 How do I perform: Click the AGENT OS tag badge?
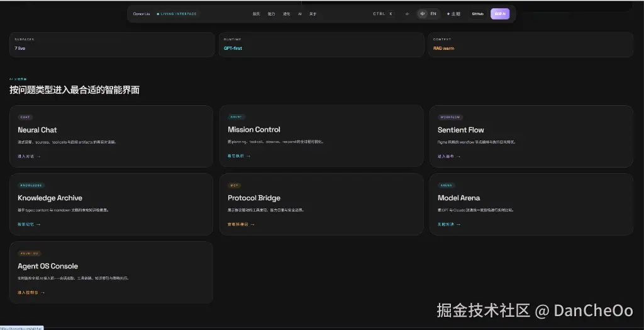[29, 253]
